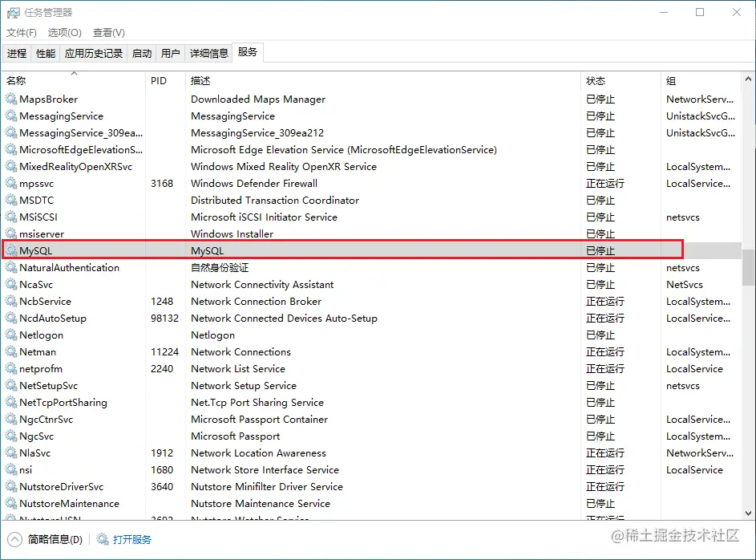Switch to the 应用历史记录 tab
756x560 pixels.
(94, 53)
